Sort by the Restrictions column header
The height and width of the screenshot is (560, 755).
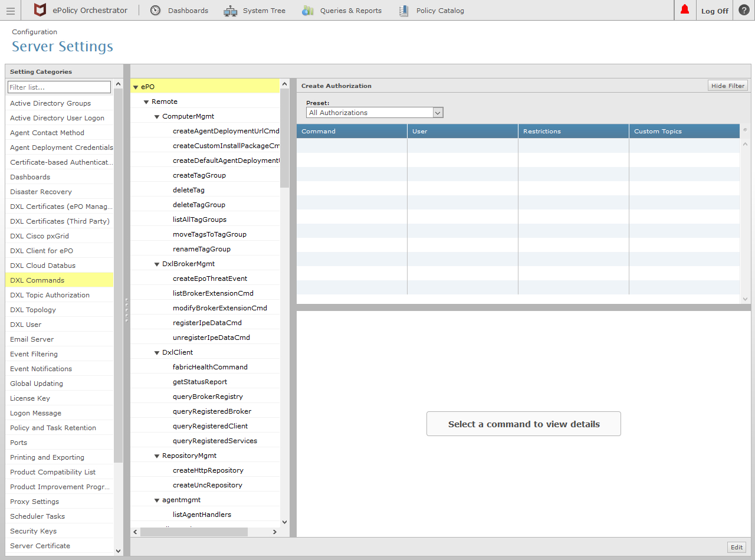(573, 131)
